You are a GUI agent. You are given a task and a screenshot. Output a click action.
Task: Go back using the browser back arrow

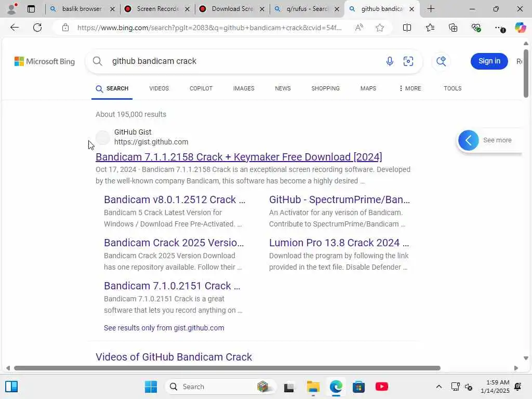coord(14,28)
